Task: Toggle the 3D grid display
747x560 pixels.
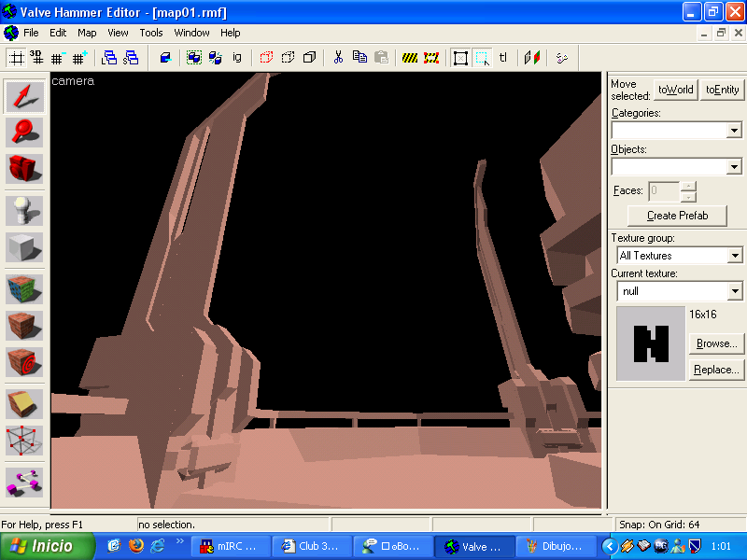Action: (x=36, y=58)
